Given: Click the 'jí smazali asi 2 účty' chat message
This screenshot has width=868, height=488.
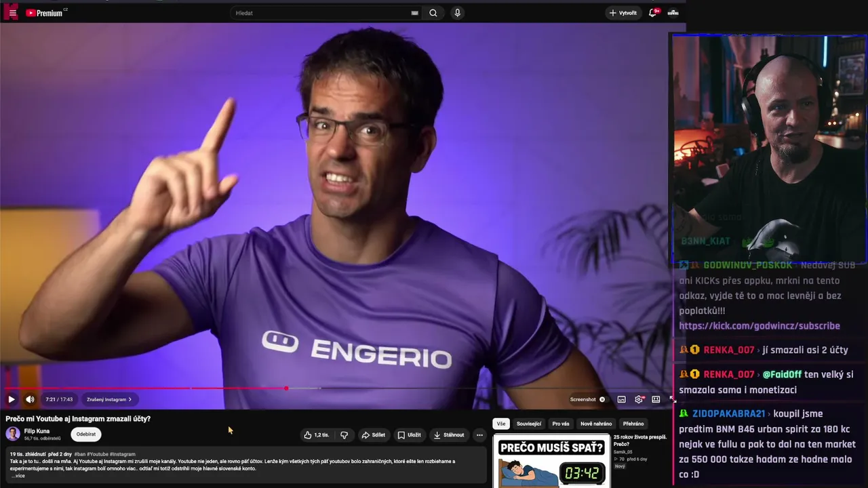Looking at the screenshot, I should pos(806,350).
